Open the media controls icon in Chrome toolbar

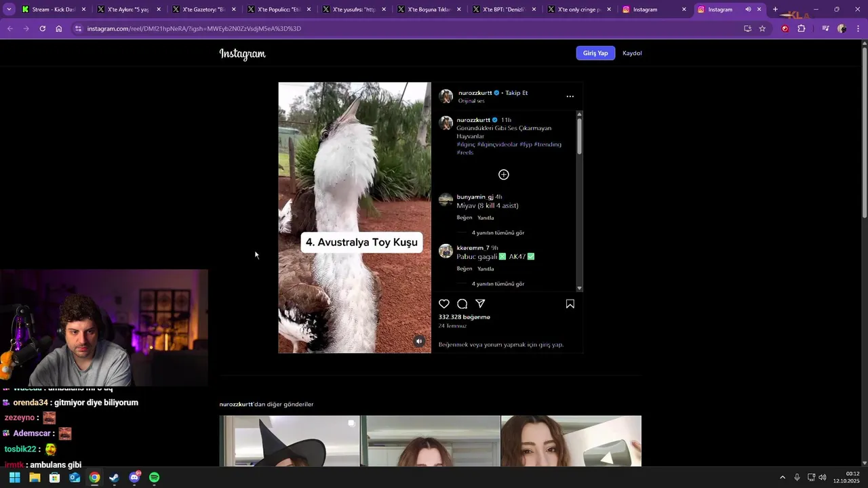(825, 28)
